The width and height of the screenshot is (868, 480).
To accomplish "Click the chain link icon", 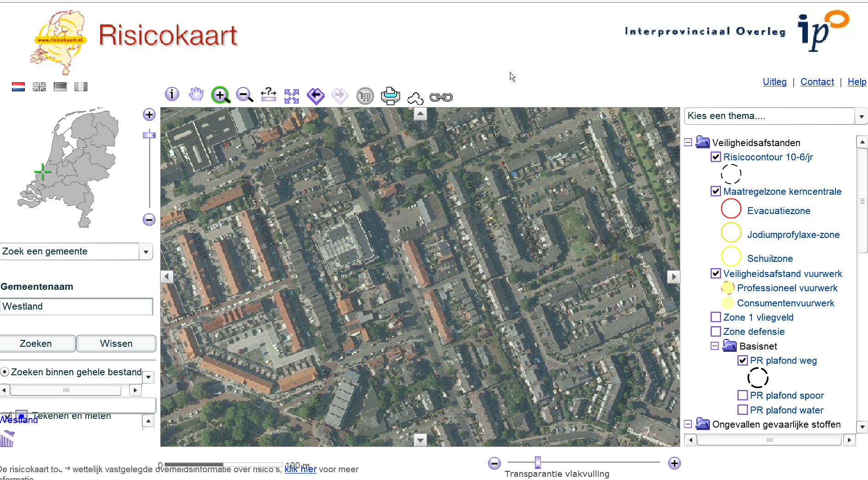I will 441,97.
